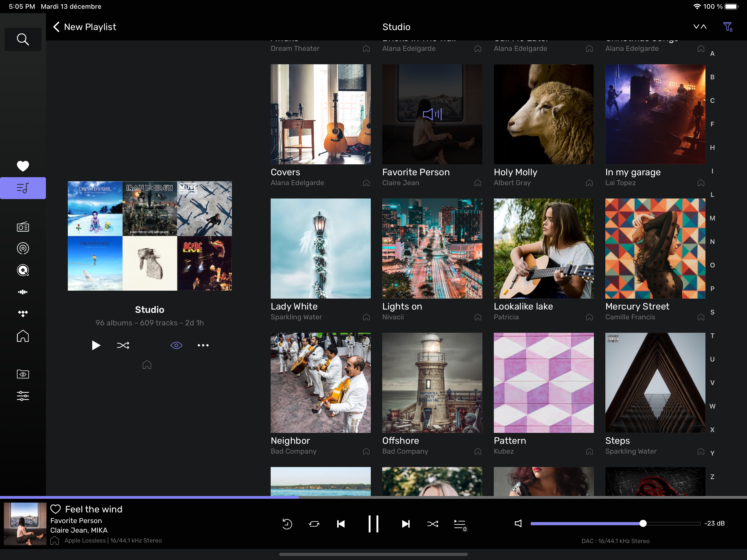Toggle shuffle in player bar
This screenshot has width=747, height=560.
point(433,524)
